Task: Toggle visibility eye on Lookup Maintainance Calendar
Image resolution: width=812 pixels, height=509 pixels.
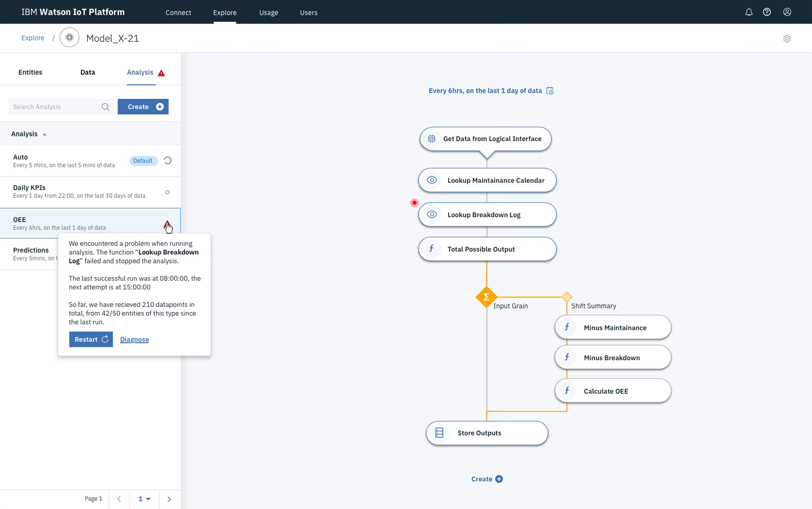Action: coord(432,180)
